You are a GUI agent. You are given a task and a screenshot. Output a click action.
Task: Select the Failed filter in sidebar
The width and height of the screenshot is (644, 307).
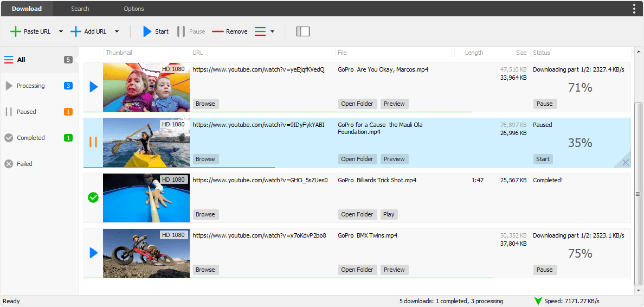pyautogui.click(x=39, y=164)
